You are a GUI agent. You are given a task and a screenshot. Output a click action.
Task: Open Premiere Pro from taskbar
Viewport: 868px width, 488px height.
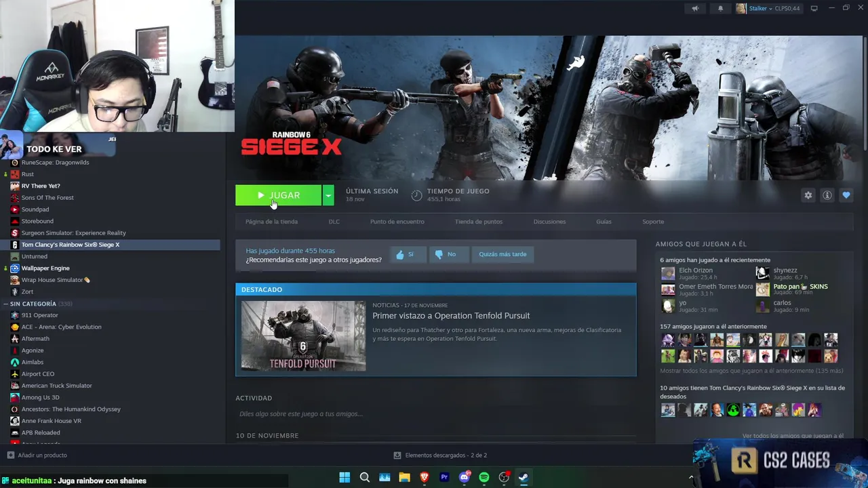tap(444, 477)
